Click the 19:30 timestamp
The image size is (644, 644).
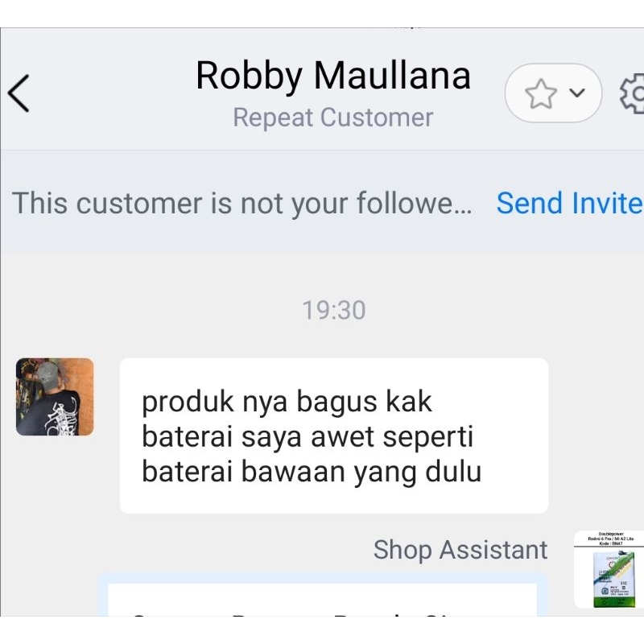pos(333,310)
